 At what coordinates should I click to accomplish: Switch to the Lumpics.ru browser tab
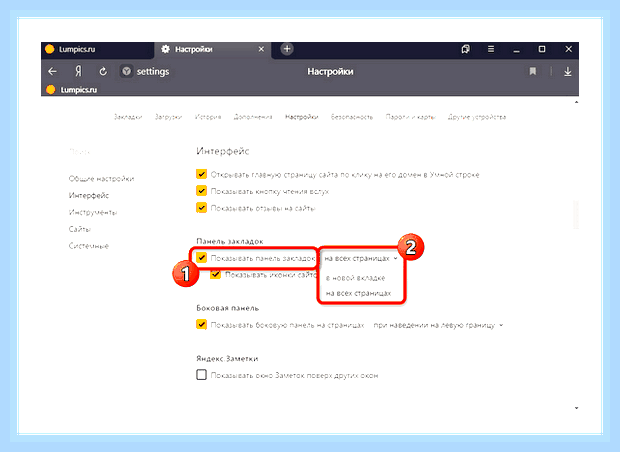click(97, 49)
